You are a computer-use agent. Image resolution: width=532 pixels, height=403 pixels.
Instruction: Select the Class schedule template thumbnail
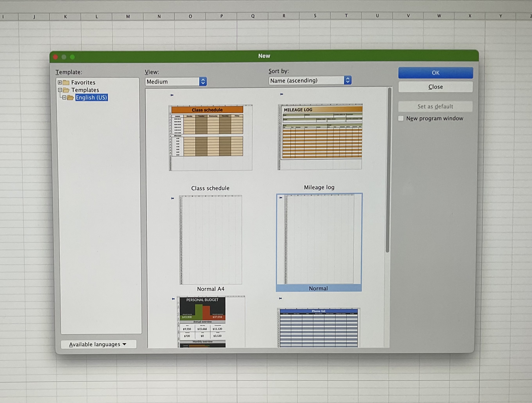click(210, 138)
